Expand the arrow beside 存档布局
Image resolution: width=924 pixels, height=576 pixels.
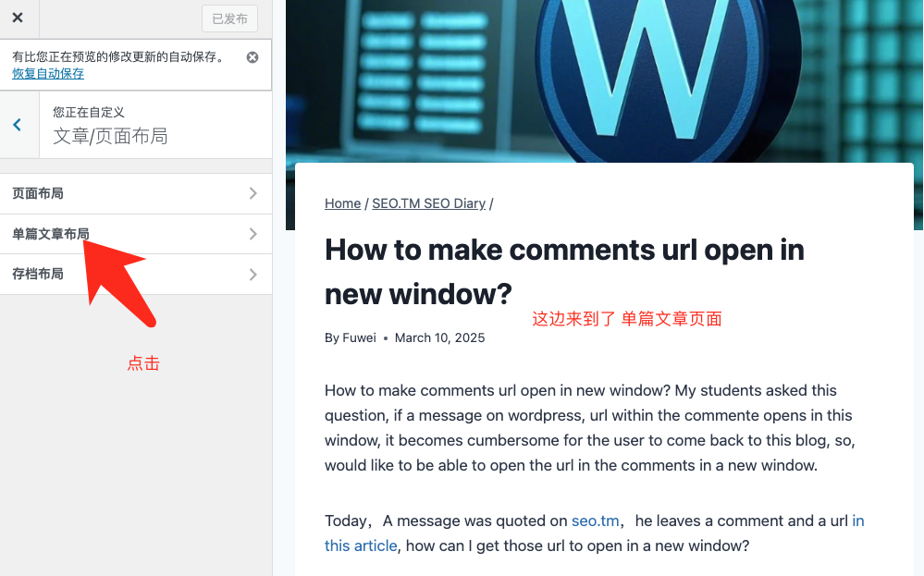[253, 275]
